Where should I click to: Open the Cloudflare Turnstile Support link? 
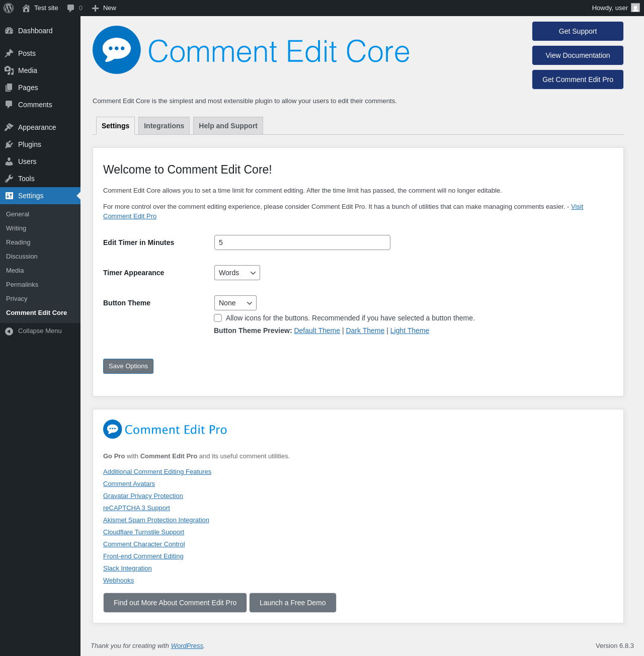(x=143, y=532)
